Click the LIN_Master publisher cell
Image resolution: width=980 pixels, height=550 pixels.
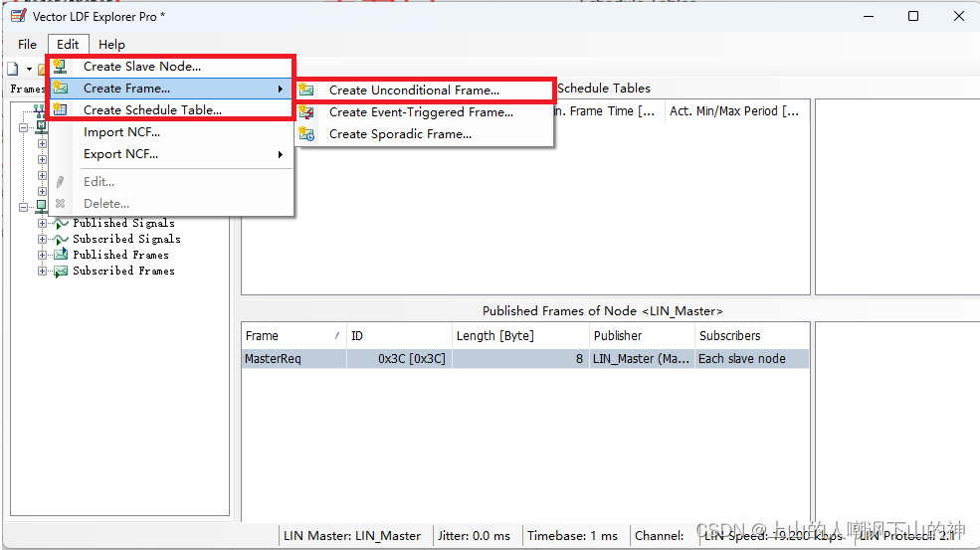642,359
